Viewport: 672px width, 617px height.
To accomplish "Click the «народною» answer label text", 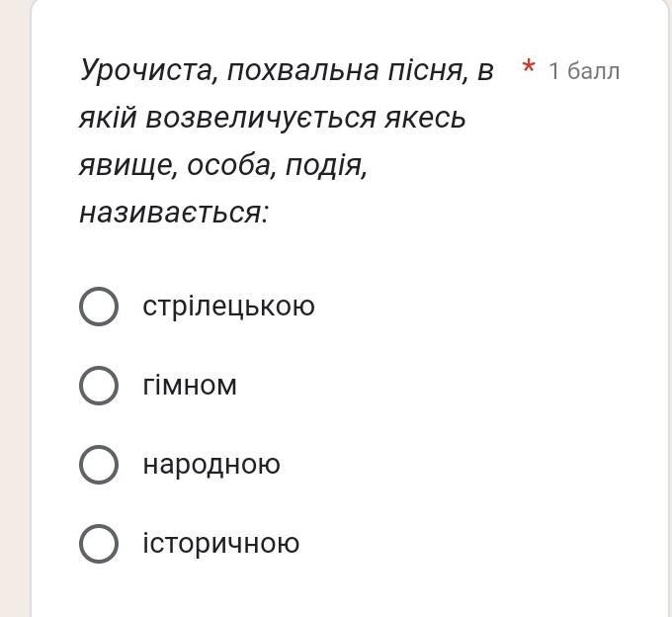I will (211, 465).
